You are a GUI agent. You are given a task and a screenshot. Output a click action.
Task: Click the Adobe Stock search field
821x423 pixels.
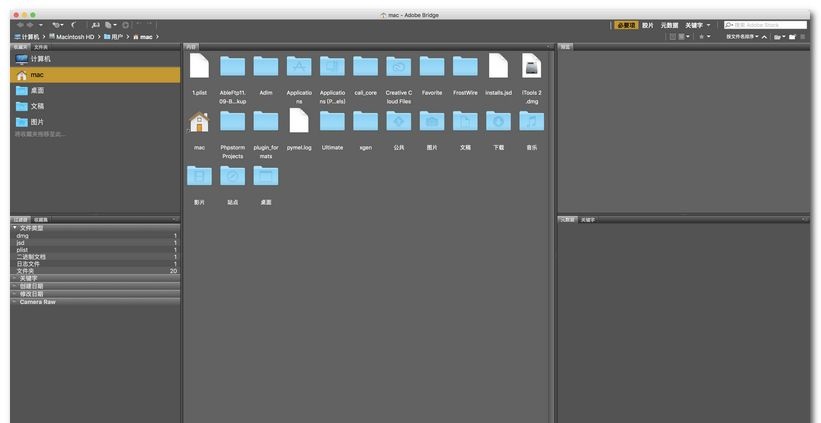(765, 25)
